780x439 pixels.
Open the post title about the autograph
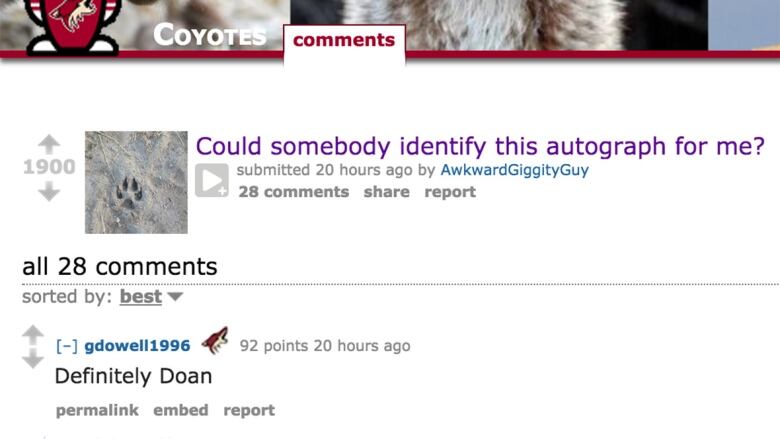[x=480, y=147]
